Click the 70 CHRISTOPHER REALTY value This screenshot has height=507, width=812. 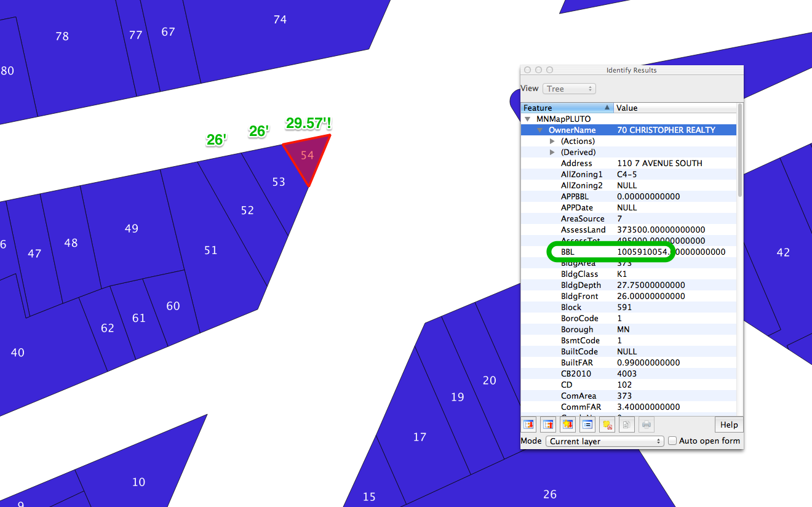coord(666,130)
